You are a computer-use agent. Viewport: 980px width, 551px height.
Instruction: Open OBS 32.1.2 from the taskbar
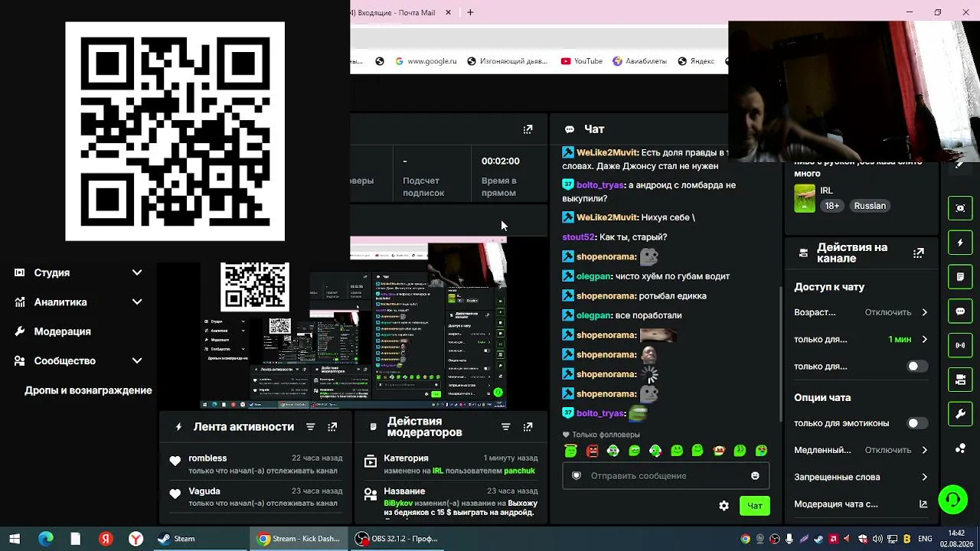(x=397, y=539)
